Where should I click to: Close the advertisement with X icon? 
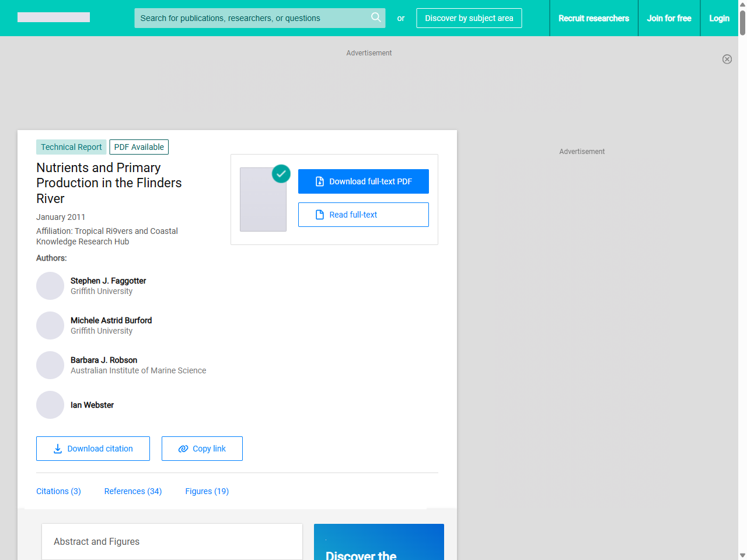coord(727,59)
